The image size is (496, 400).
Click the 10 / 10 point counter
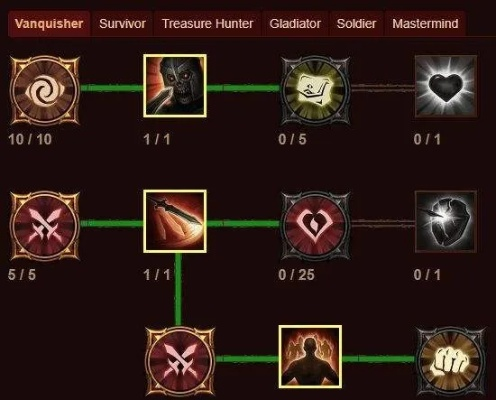(x=30, y=139)
